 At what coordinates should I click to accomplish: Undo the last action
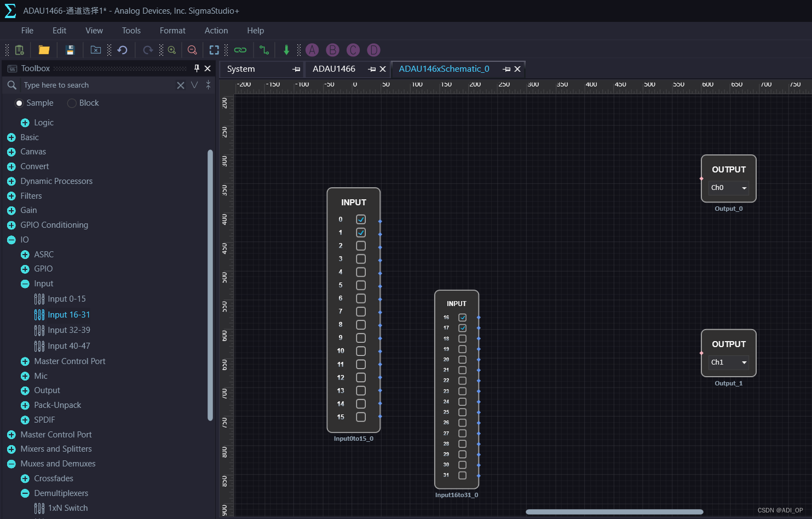click(123, 50)
